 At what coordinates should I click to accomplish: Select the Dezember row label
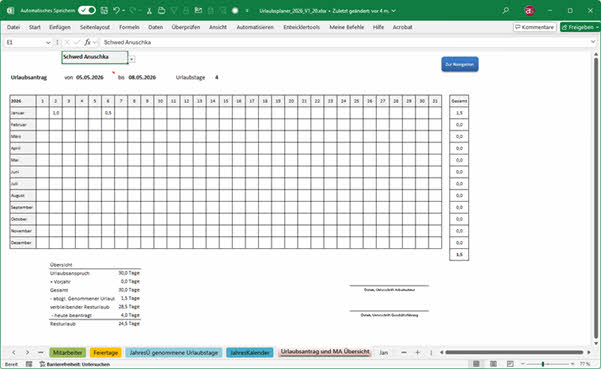pyautogui.click(x=23, y=243)
